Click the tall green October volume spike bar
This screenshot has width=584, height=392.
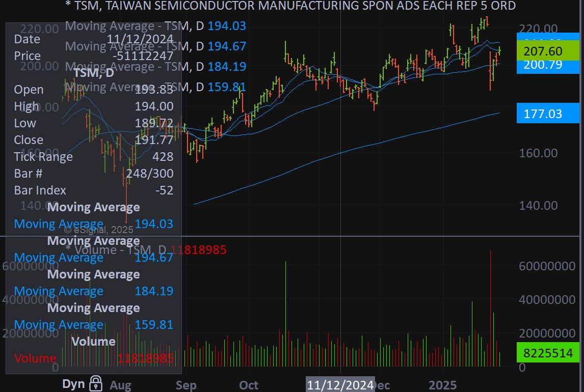[286, 314]
